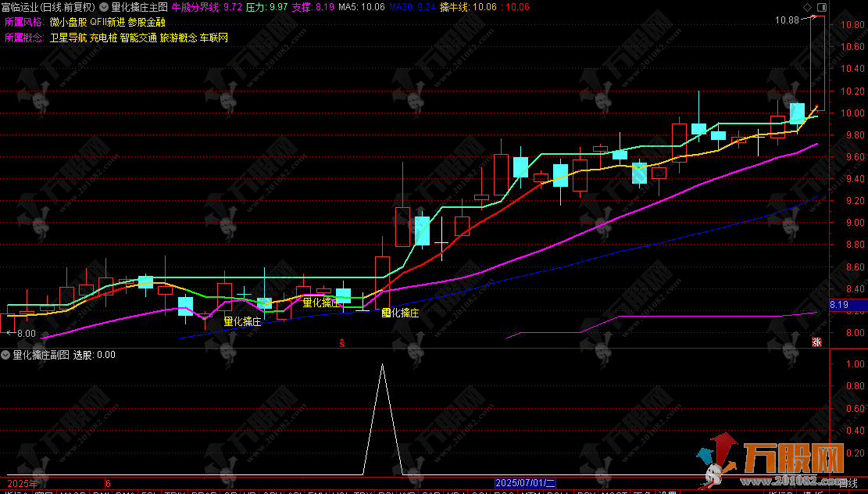868x494 pixels.
Task: Click the 10.88 high price marker
Action: 787,20
